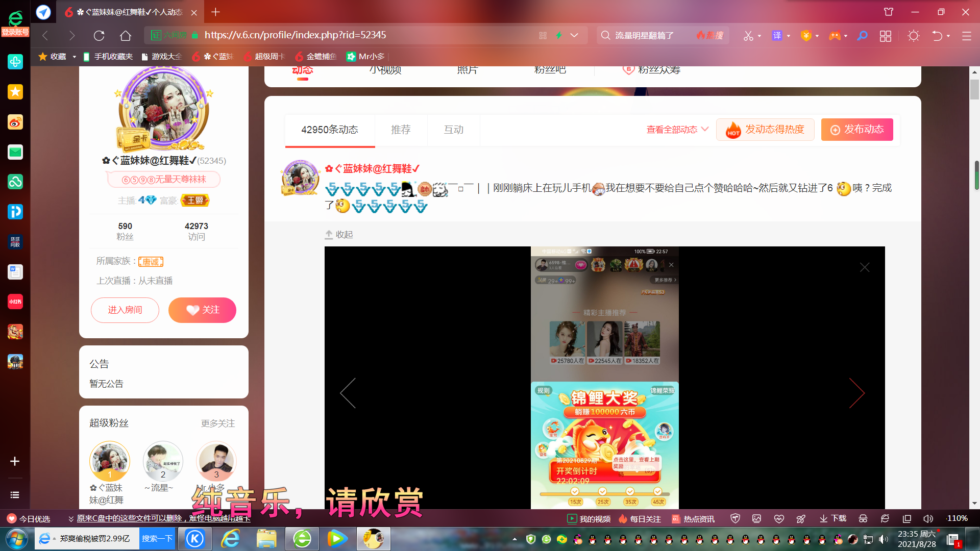Click the browser reload icon

[99, 35]
